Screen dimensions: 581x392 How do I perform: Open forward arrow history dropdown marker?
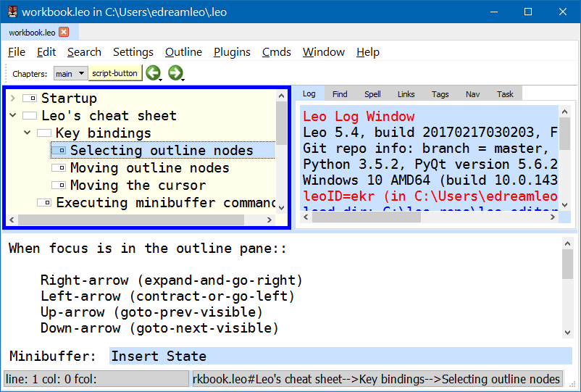(183, 79)
